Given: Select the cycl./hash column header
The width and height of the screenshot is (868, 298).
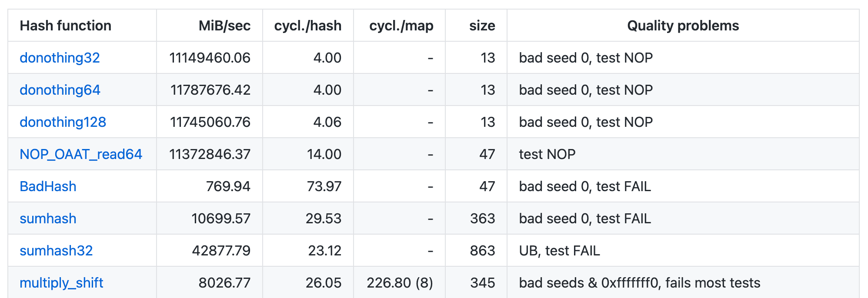Looking at the screenshot, I should (307, 26).
